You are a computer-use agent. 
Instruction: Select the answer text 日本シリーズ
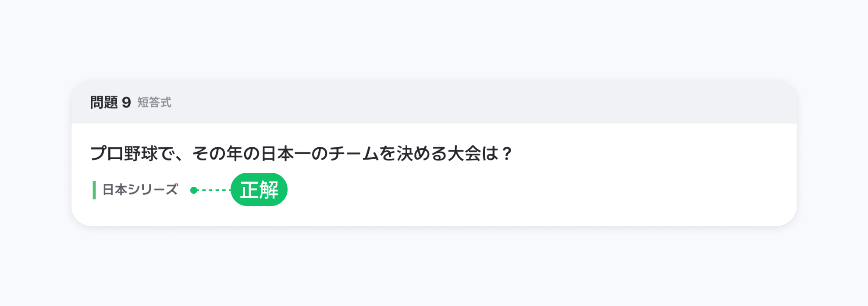click(x=140, y=189)
